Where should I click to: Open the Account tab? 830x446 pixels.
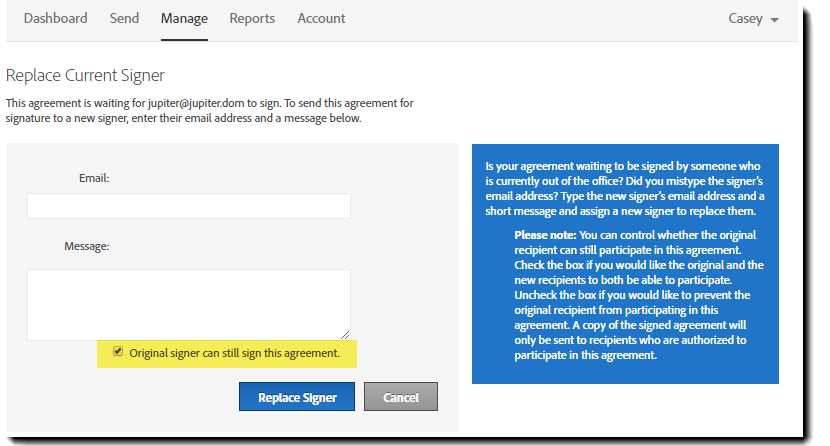[x=321, y=18]
